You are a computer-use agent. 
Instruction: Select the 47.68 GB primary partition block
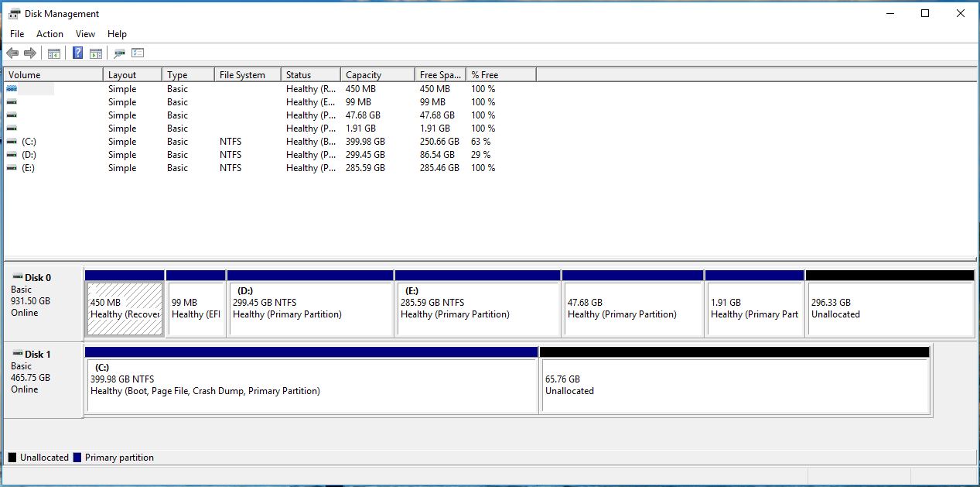[633, 303]
